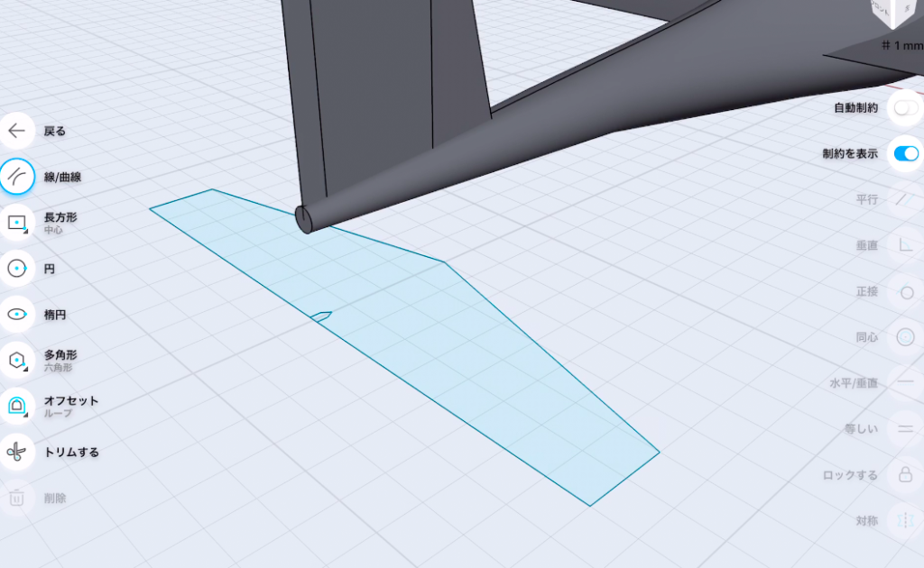Viewport: 924px width, 568px height.
Task: Apply the 平行 parallel constraint
Action: [905, 199]
